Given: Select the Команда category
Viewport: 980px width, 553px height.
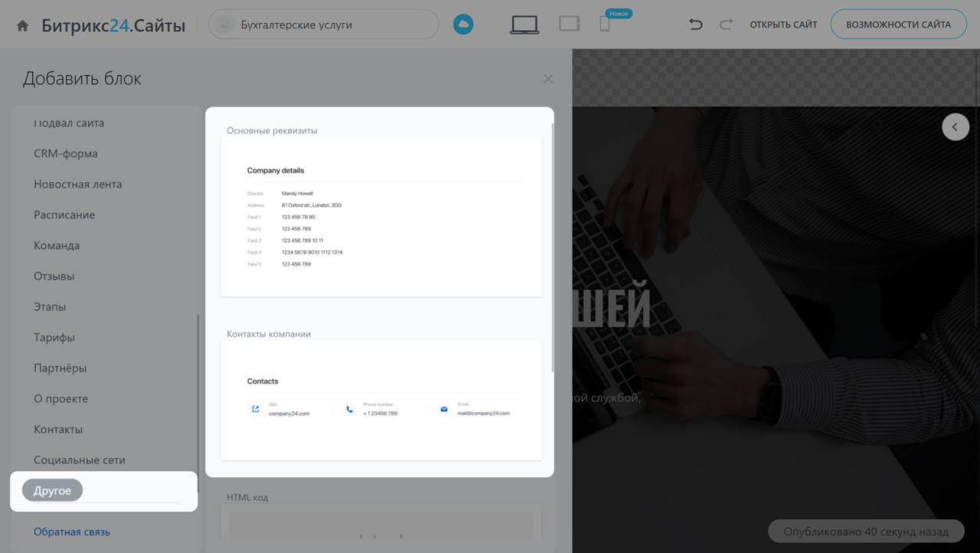Looking at the screenshot, I should point(57,245).
